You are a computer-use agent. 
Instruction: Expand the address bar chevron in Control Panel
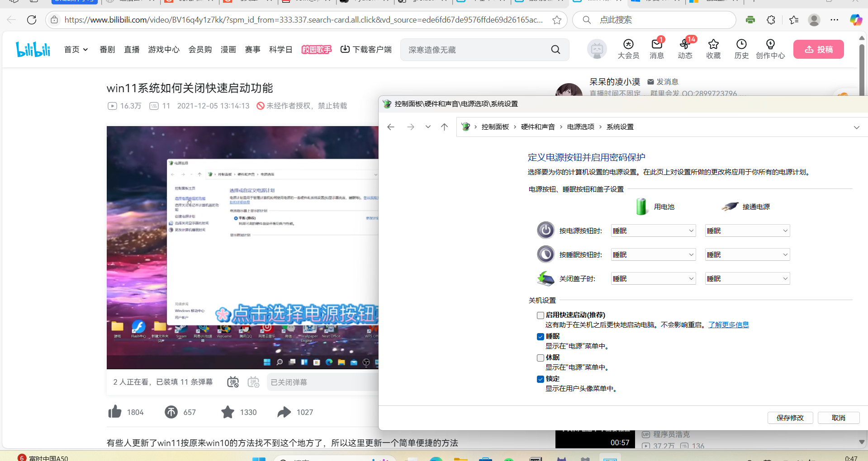[856, 127]
